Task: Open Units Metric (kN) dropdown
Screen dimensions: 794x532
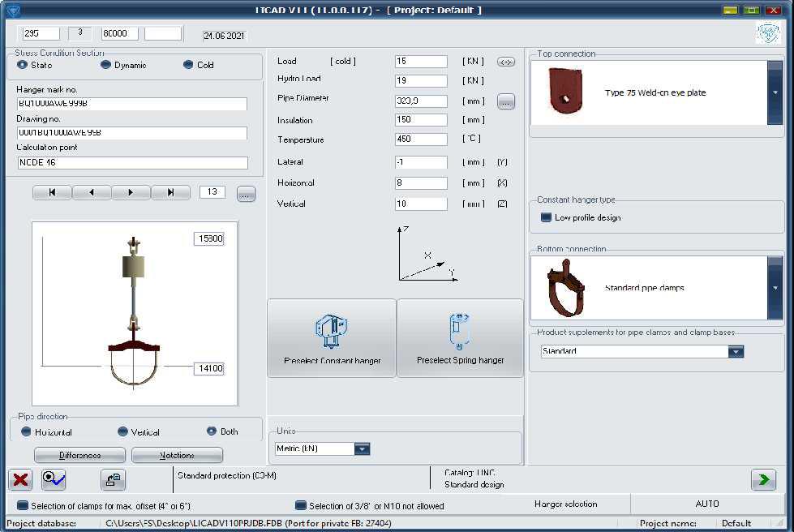Action: [362, 448]
